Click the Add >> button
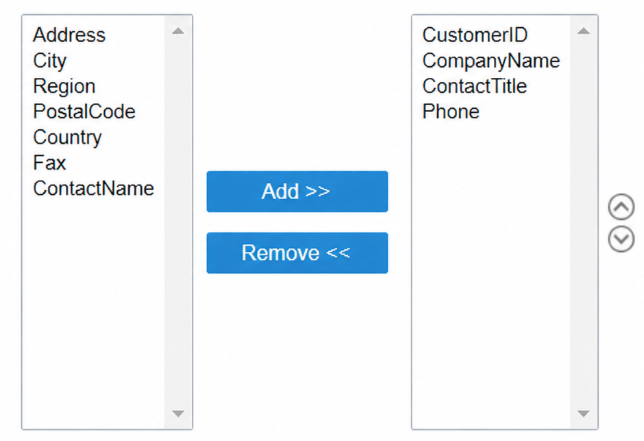The width and height of the screenshot is (644, 441). pos(297,191)
